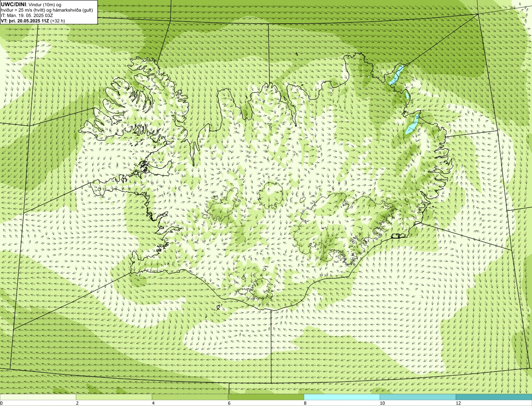Click the "12" tick label on the legend

(x=458, y=403)
